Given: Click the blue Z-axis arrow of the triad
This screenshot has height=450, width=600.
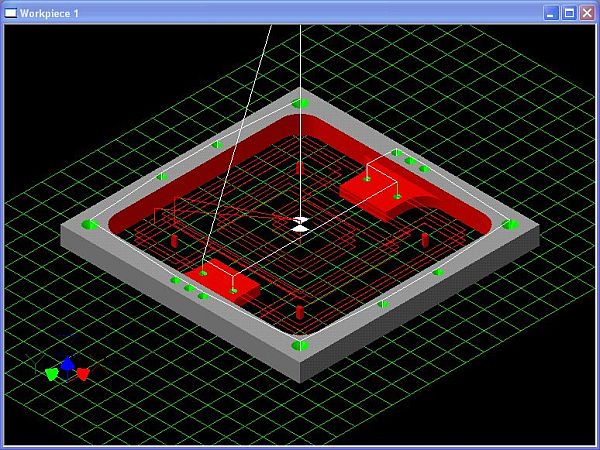Looking at the screenshot, I should click(x=66, y=364).
